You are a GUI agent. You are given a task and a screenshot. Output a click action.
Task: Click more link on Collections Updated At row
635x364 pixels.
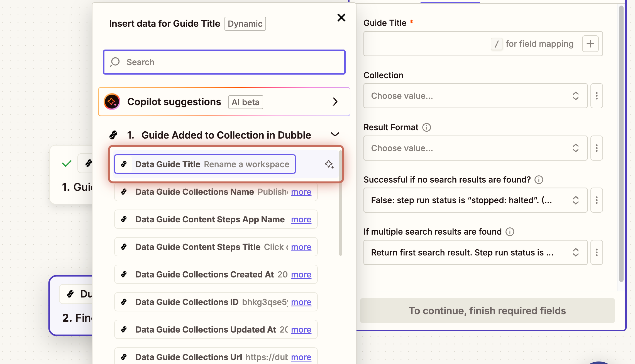click(x=301, y=329)
